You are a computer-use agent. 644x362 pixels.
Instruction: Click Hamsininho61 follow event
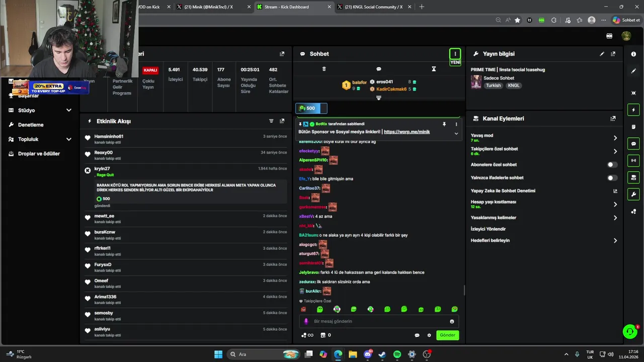(186, 139)
